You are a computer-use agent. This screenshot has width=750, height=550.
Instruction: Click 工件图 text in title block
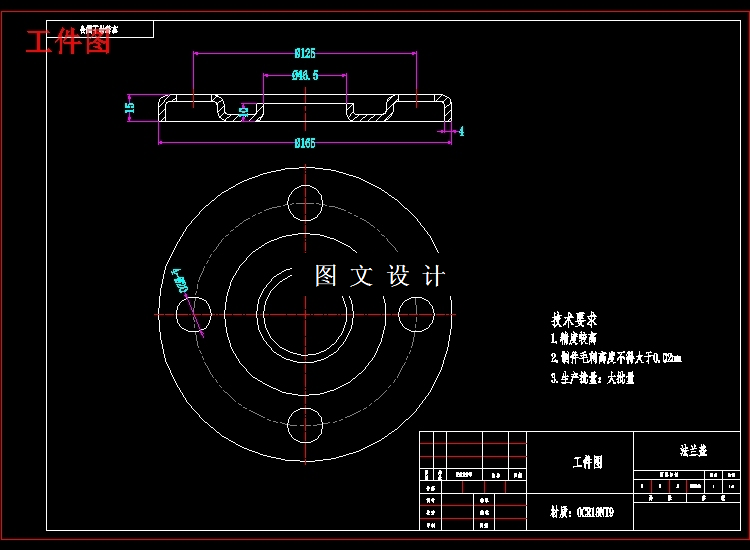(588, 462)
